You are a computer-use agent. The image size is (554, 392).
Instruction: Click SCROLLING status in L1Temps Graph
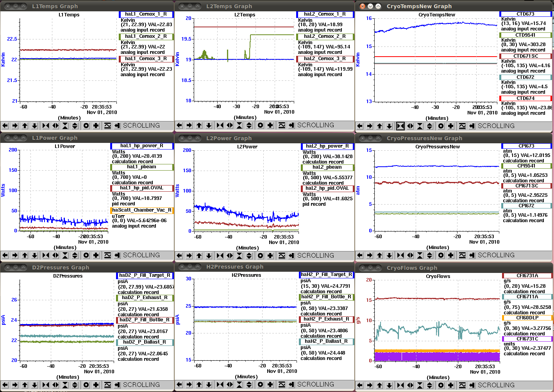[141, 126]
